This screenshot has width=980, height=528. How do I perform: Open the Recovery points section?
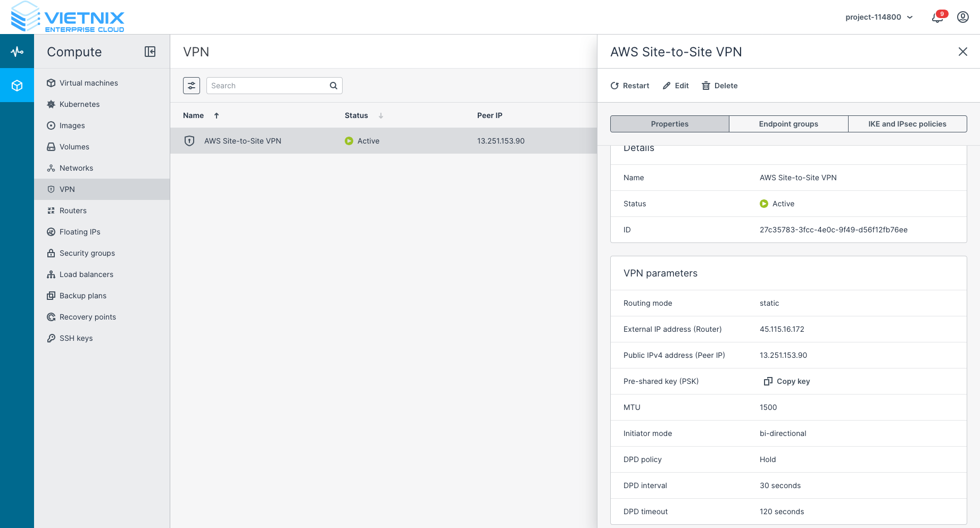(x=87, y=317)
